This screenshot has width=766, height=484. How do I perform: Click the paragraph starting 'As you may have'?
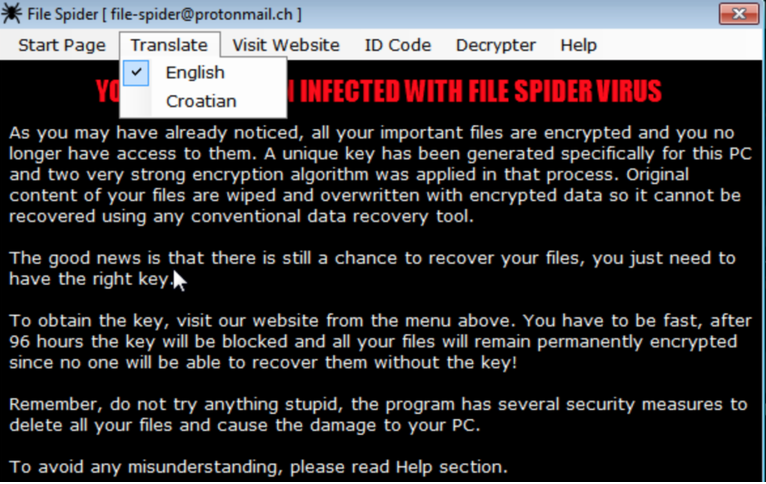click(380, 174)
